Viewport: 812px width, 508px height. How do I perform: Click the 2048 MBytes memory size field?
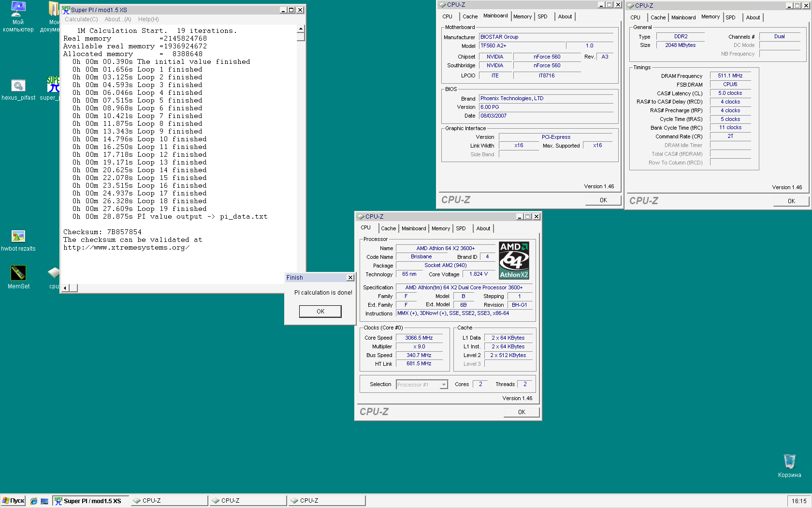tap(680, 45)
